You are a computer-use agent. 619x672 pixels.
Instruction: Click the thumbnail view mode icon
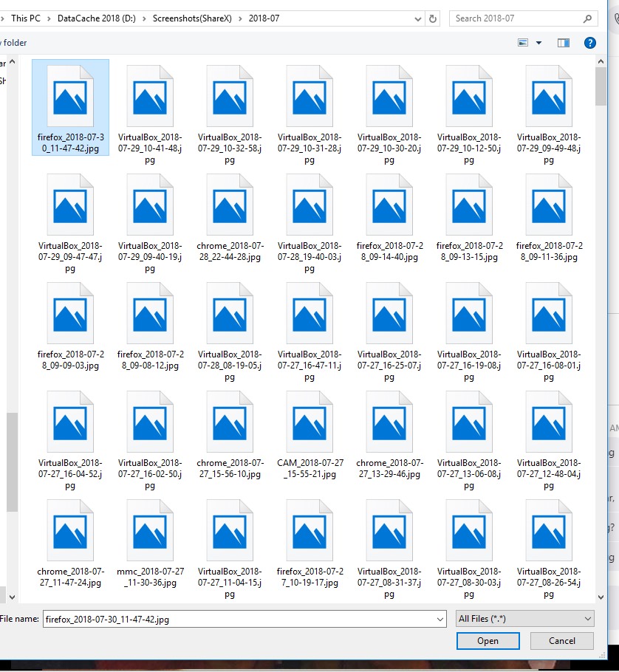pyautogui.click(x=522, y=42)
